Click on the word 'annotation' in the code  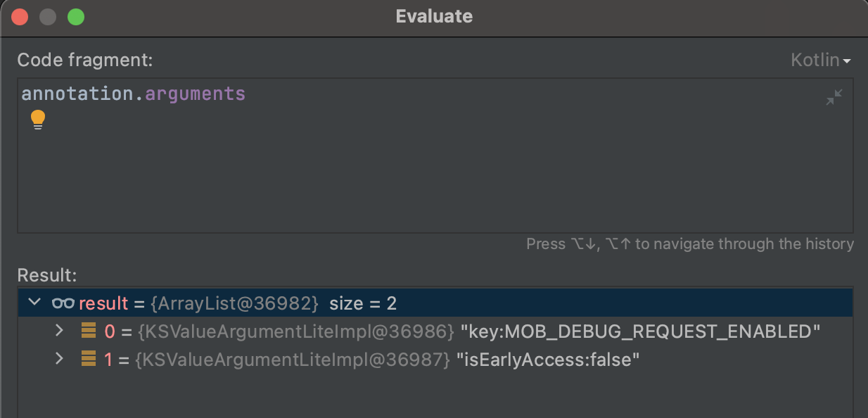point(78,94)
